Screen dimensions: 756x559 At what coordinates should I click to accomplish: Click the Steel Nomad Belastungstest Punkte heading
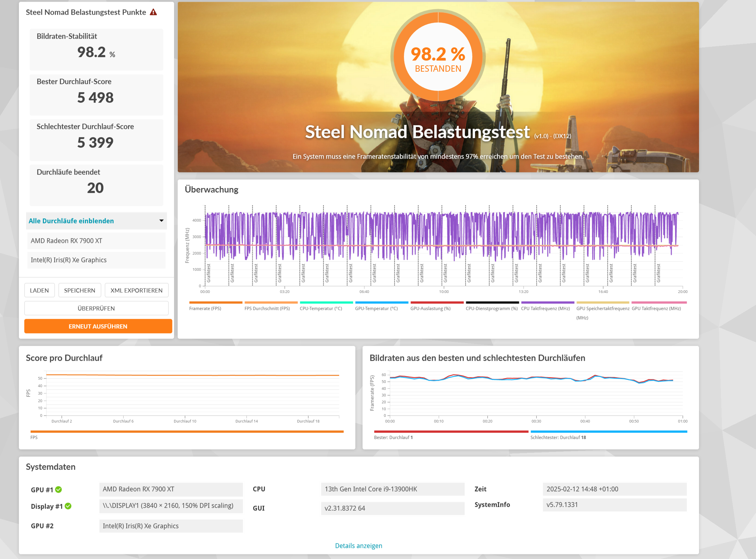pyautogui.click(x=86, y=12)
